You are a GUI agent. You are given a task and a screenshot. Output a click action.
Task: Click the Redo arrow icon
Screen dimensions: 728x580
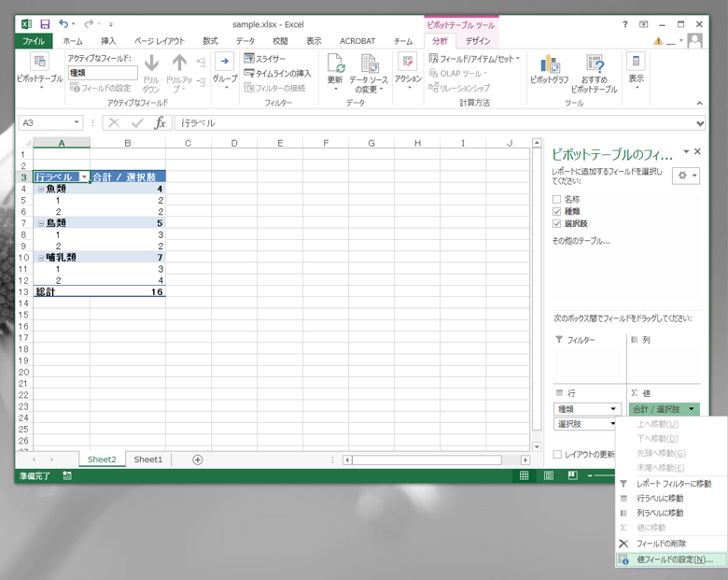[x=89, y=23]
